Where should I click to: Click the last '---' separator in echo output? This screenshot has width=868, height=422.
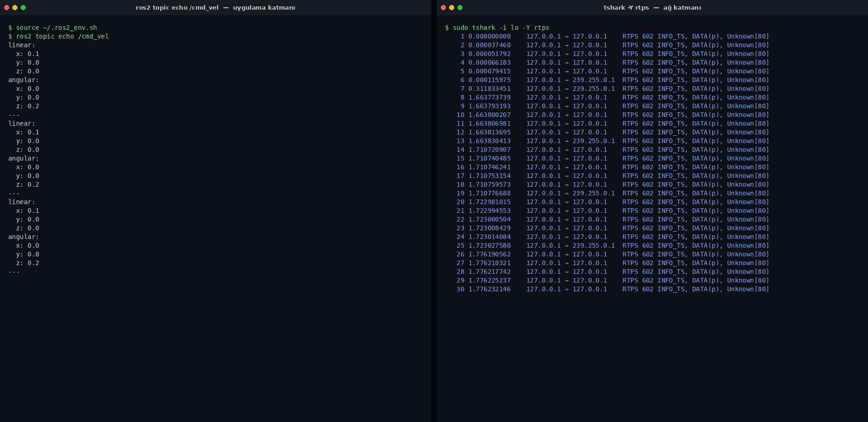pyautogui.click(x=14, y=272)
